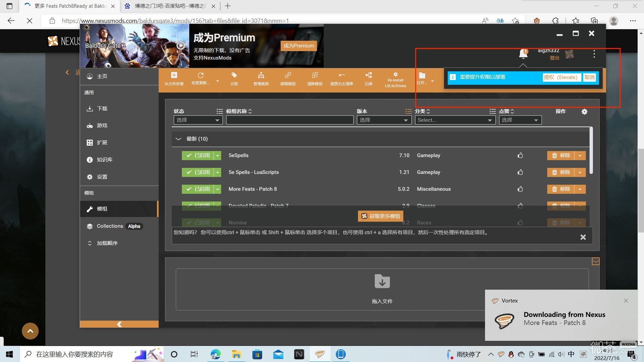Open table column settings gear icon
This screenshot has height=362, width=644.
(x=585, y=112)
